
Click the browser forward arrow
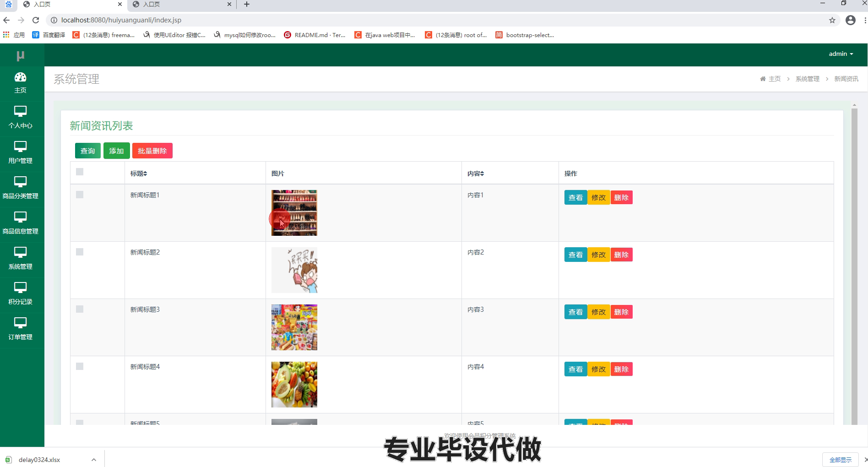coord(21,20)
